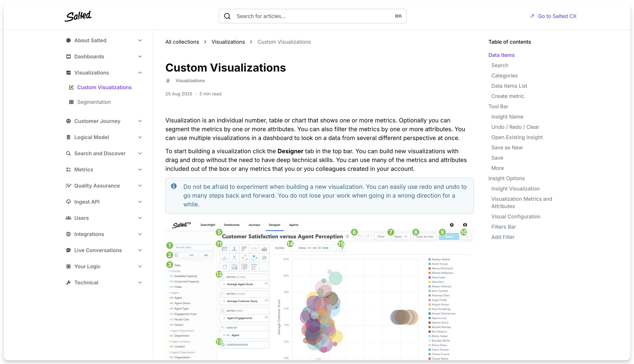Collapse the Visualizations sidebar section
Screen dimensions: 634x364
(x=140, y=73)
